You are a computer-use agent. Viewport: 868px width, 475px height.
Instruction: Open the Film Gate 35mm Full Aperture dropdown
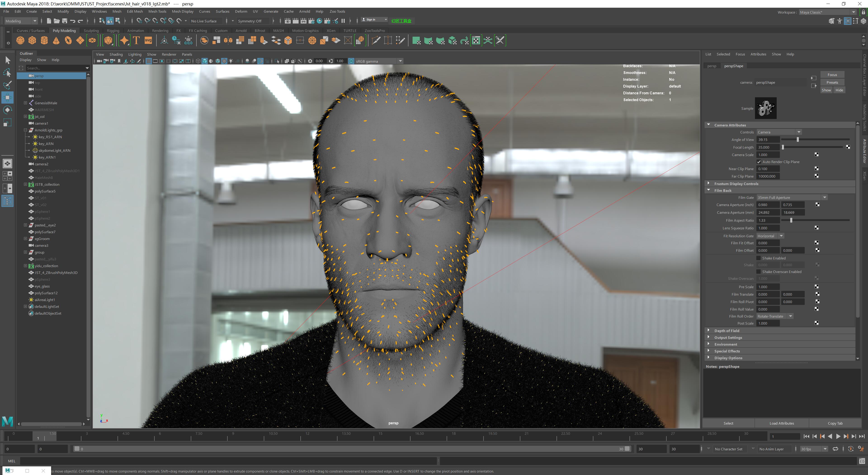(x=792, y=197)
